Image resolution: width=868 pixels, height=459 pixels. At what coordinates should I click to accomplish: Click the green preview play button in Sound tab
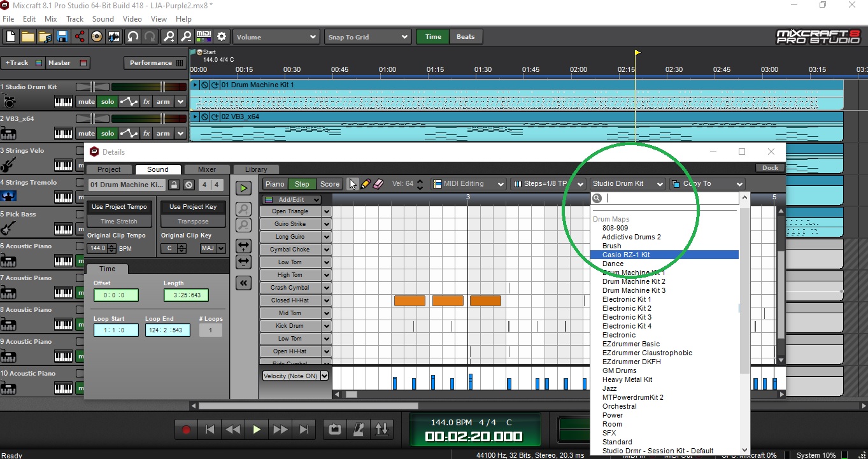click(x=243, y=188)
